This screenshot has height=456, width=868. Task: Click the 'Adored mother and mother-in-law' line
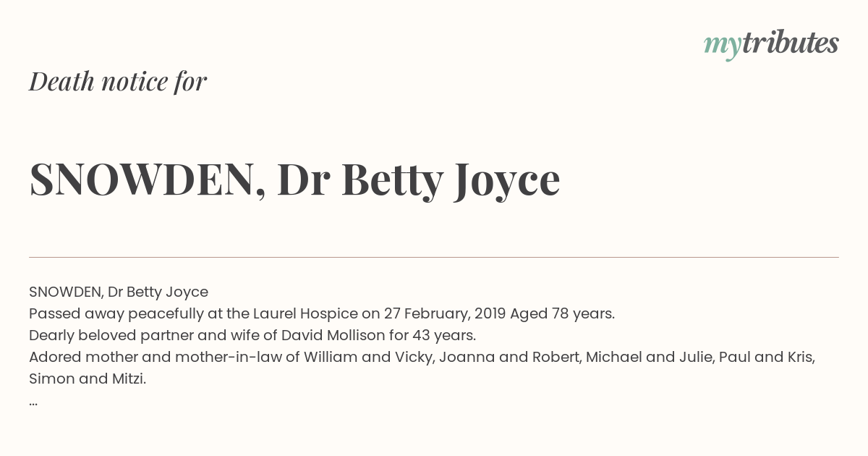422,357
